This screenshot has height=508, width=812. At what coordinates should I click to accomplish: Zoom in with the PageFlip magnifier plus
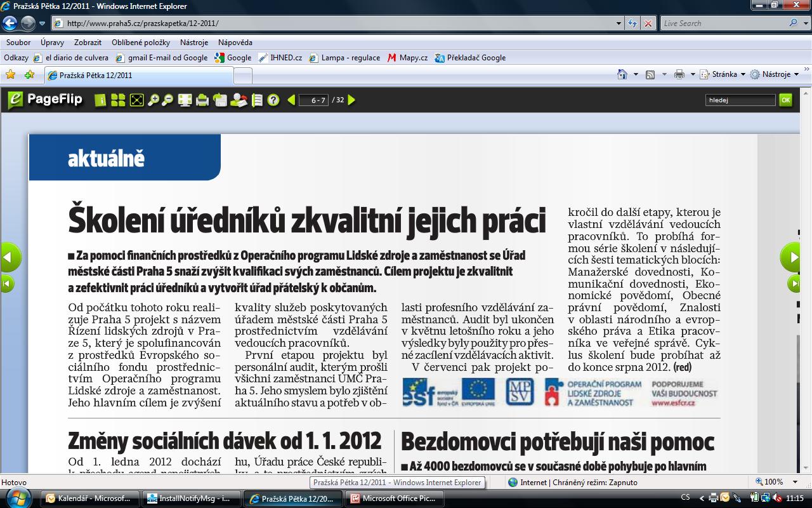[x=153, y=100]
